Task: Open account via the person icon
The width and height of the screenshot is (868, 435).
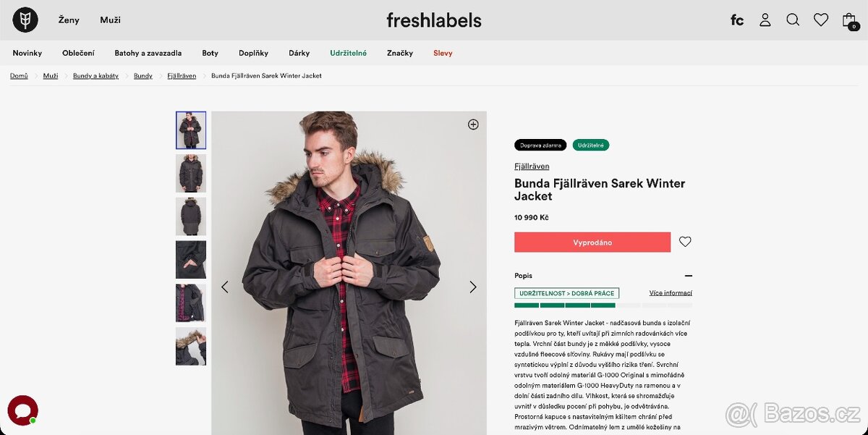Action: [x=765, y=20]
